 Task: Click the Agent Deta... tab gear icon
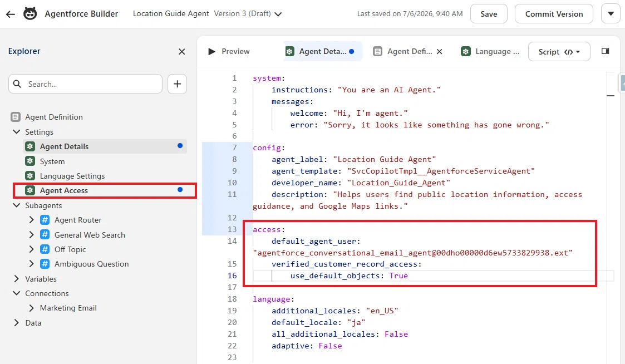tap(290, 51)
